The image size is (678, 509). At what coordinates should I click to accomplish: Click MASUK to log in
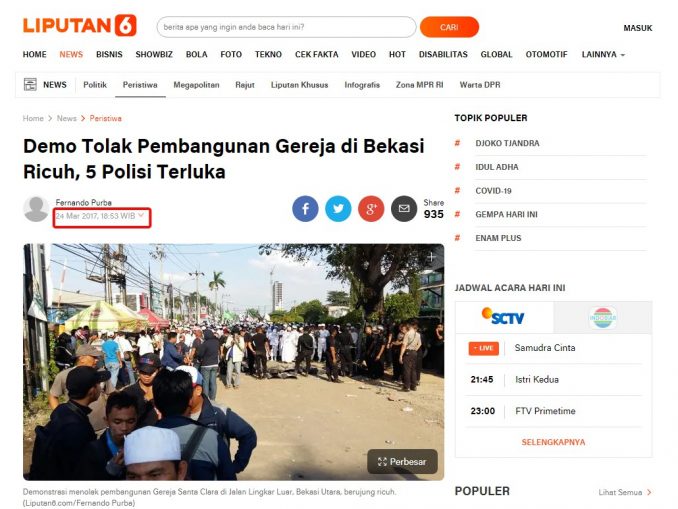pyautogui.click(x=638, y=28)
